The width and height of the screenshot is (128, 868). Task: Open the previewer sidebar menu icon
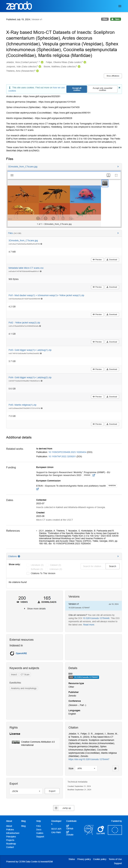click(x=12, y=175)
